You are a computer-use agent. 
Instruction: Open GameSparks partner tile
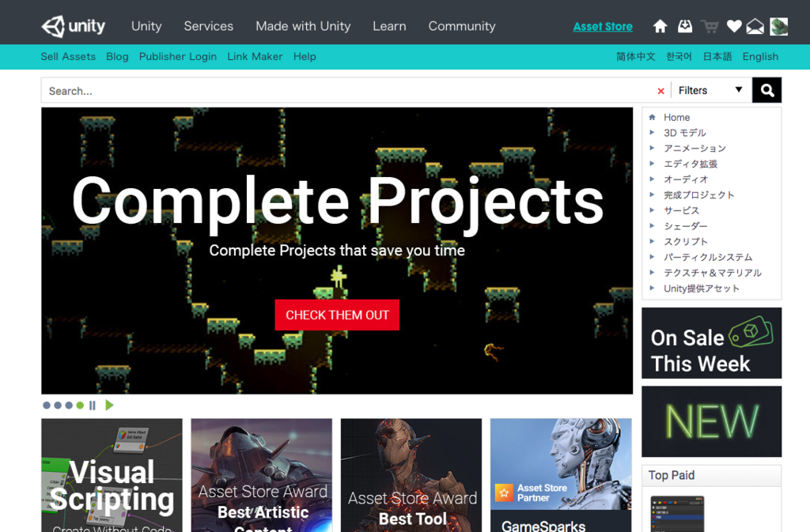click(x=561, y=475)
